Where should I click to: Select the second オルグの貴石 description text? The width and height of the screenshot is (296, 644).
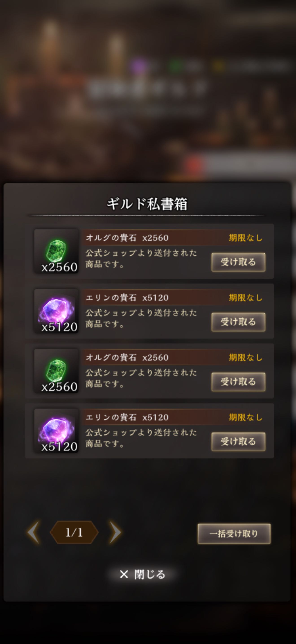coord(141,378)
